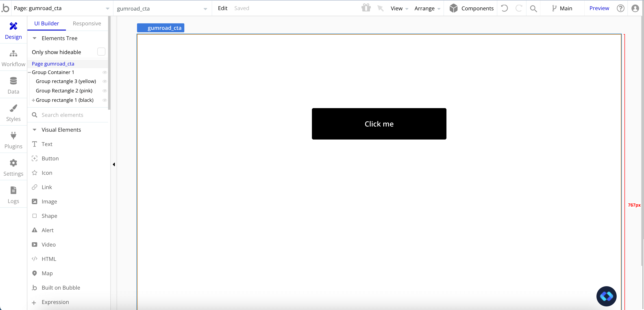Go to the Styles section
The height and width of the screenshot is (310, 644).
[13, 113]
